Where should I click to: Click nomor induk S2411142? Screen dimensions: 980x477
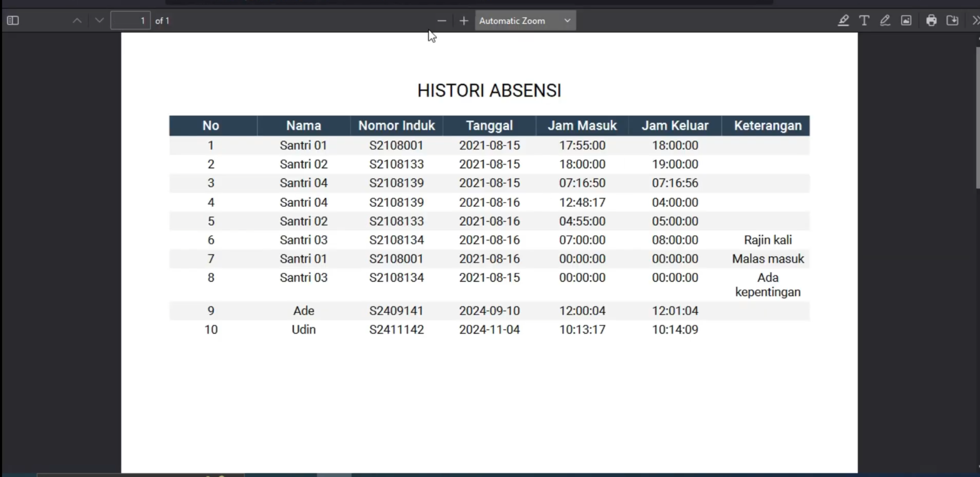396,330
